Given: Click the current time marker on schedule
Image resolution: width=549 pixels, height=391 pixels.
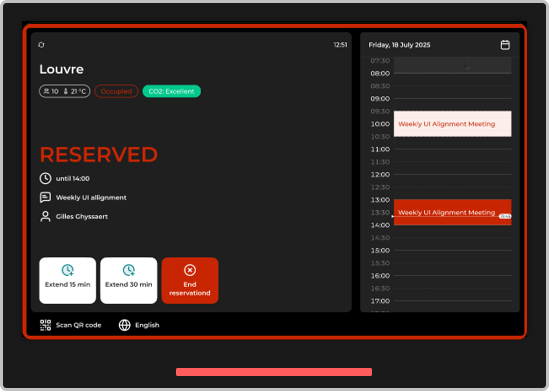Looking at the screenshot, I should [x=505, y=216].
